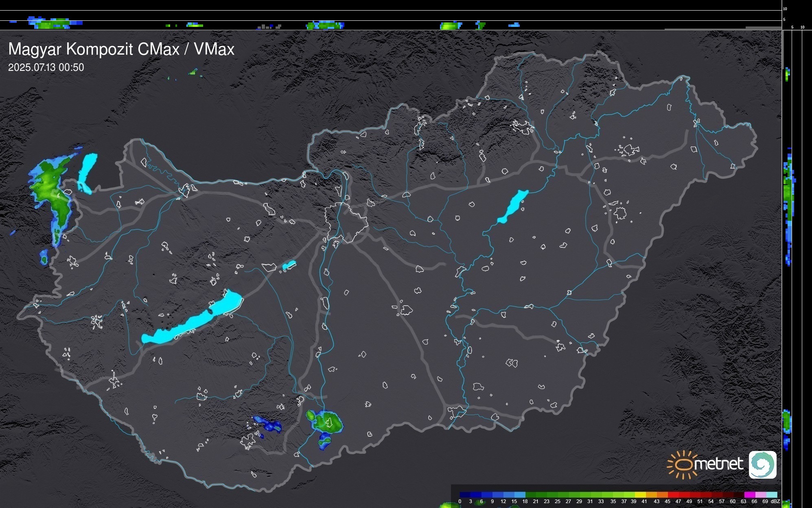The height and width of the screenshot is (508, 812).
Task: Click the bright red 45 dBZ swatch
Action: [x=672, y=495]
